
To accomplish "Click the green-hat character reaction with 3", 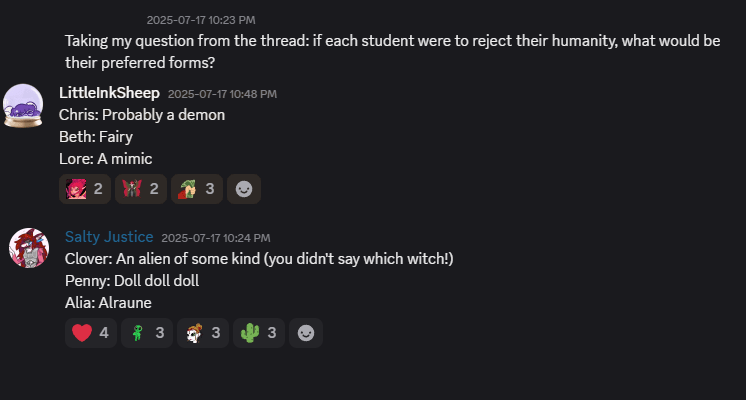I will pos(196,187).
